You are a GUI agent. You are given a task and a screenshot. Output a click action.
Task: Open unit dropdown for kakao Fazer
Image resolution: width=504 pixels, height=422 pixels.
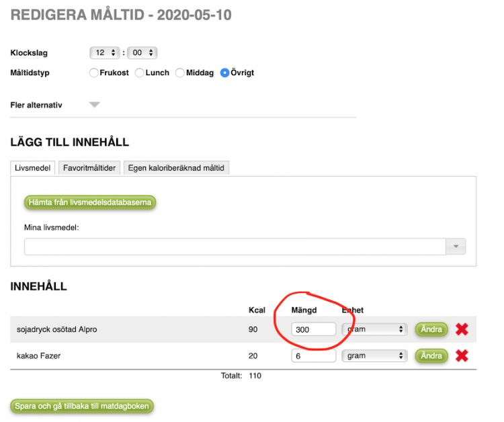[374, 355]
